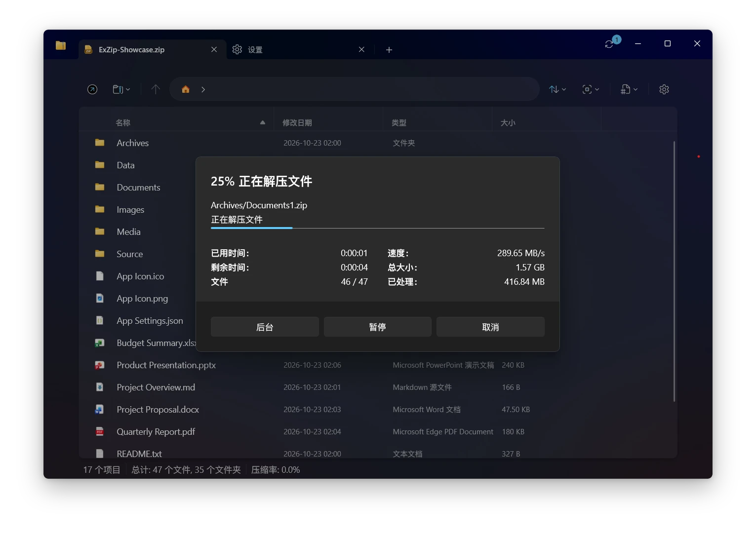The height and width of the screenshot is (536, 756).
Task: Go up one folder level
Action: (x=156, y=89)
